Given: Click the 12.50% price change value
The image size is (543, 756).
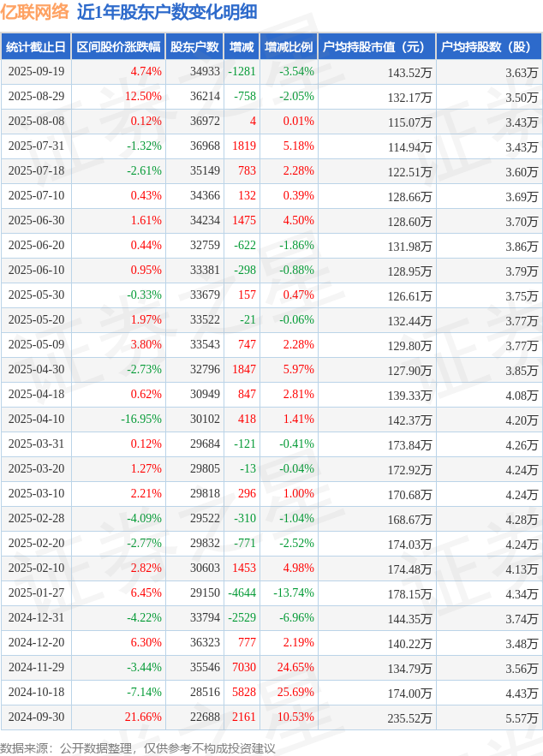Looking at the screenshot, I should (x=143, y=97).
